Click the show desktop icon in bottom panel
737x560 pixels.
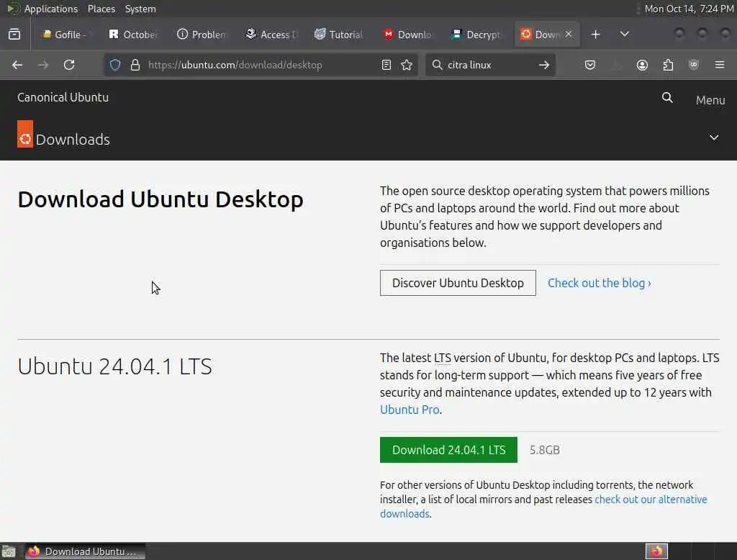(9, 551)
